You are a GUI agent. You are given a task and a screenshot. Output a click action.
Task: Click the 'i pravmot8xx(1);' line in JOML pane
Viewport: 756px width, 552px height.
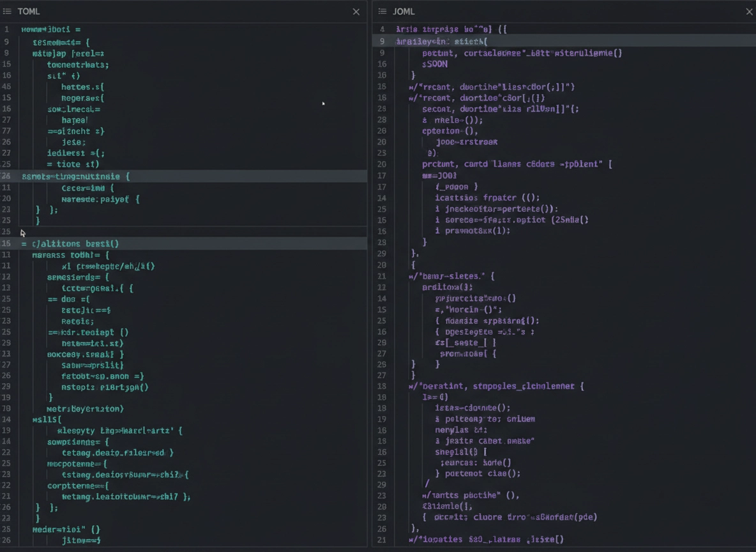(x=472, y=231)
